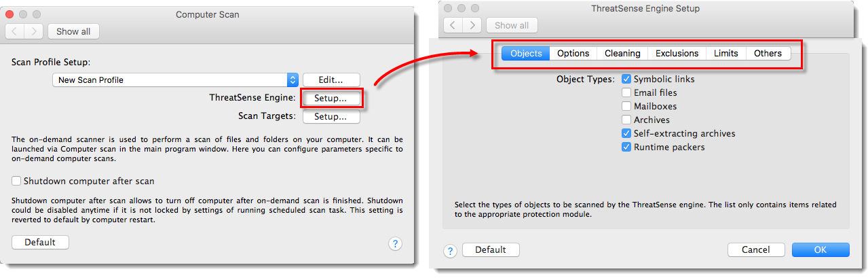Click the help icon in ThreatSense Engine Setup

tap(451, 250)
